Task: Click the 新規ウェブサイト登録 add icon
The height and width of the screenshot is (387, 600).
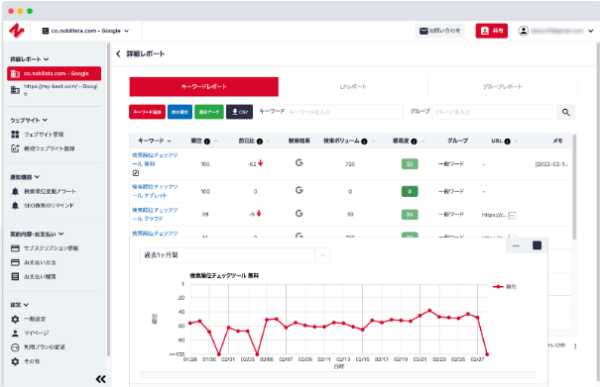Action: [x=15, y=149]
